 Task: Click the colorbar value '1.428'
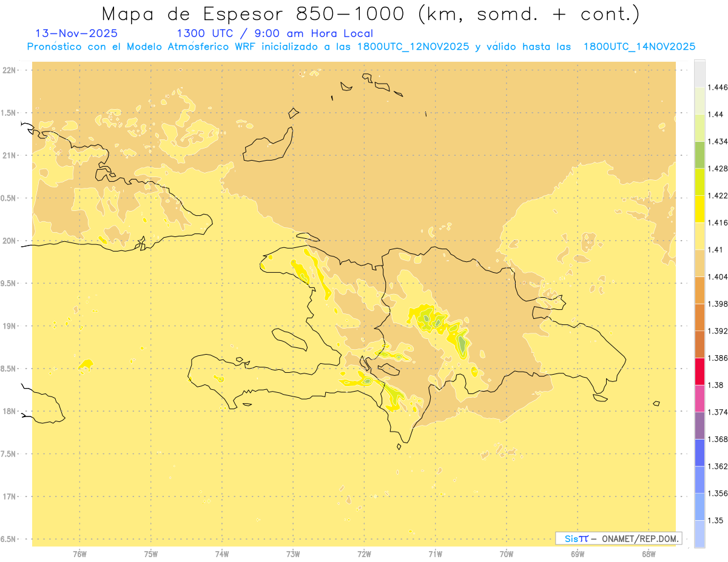(x=718, y=169)
